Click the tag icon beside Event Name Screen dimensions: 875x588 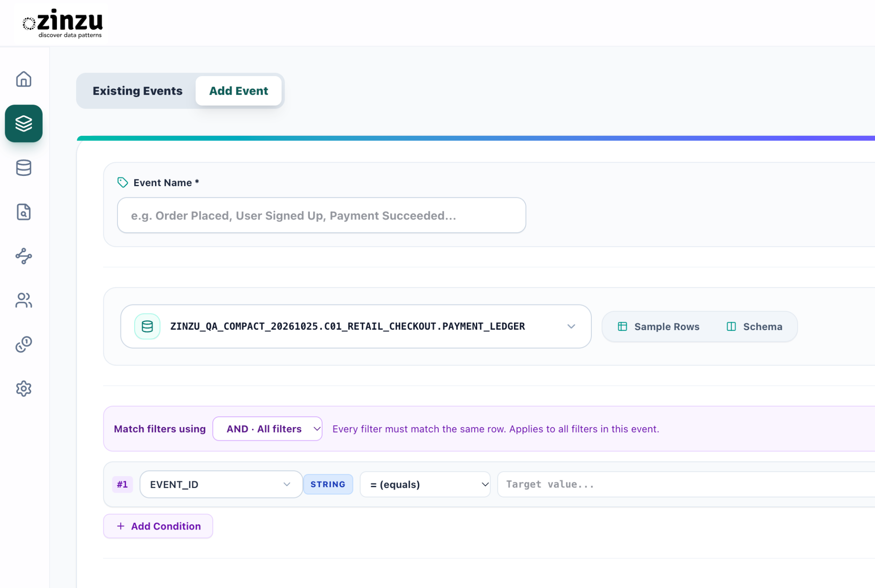[123, 182]
